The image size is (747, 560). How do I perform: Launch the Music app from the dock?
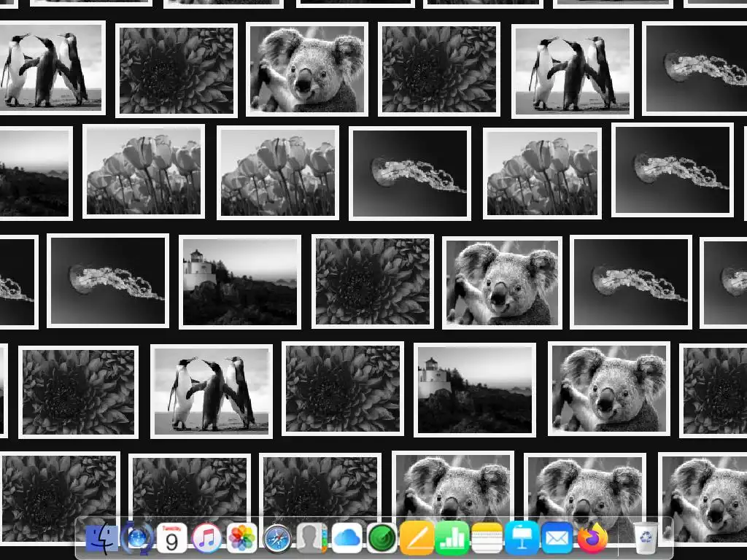[x=206, y=539]
